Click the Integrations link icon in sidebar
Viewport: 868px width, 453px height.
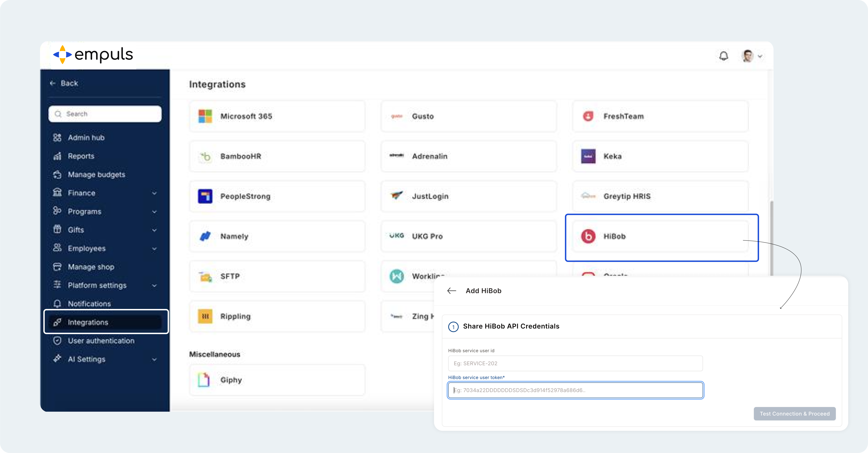click(57, 322)
